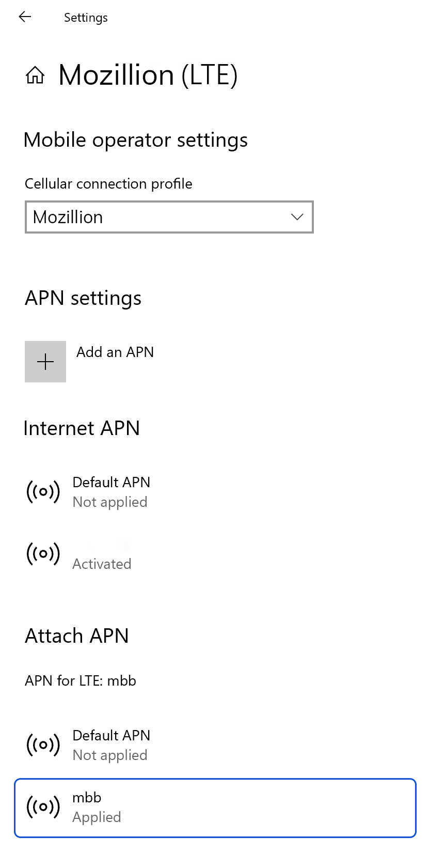Click the 'Attach APN' section heading
The image size is (445, 868).
click(77, 636)
